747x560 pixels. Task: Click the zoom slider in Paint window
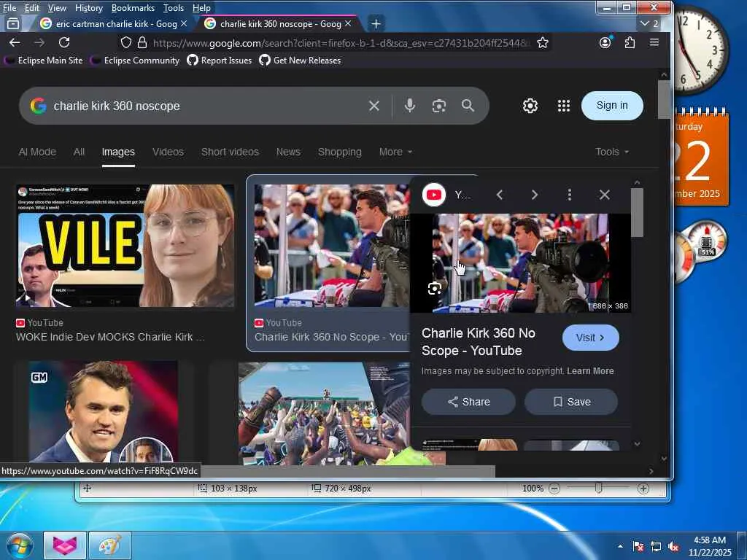[598, 488]
